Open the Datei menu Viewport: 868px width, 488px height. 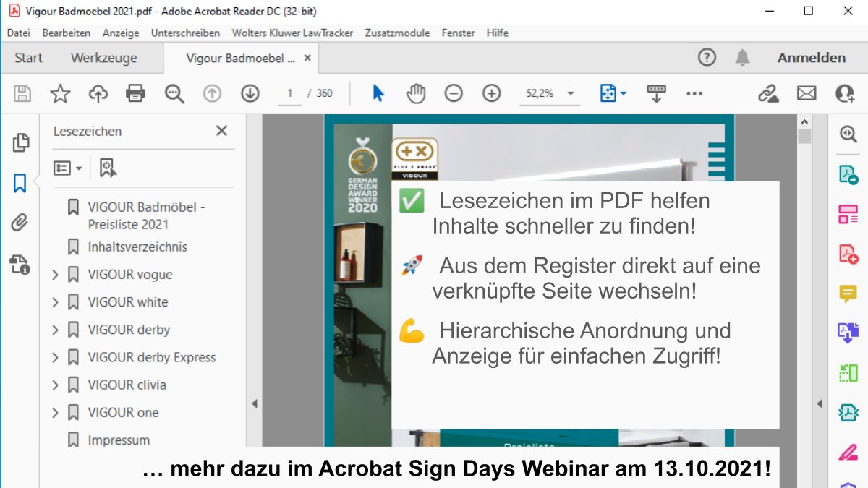[x=19, y=33]
